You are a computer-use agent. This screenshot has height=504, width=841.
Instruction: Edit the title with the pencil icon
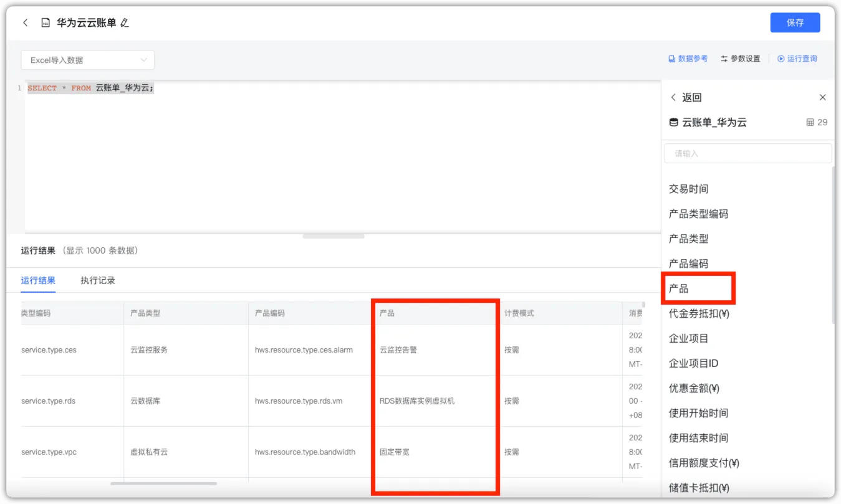124,22
